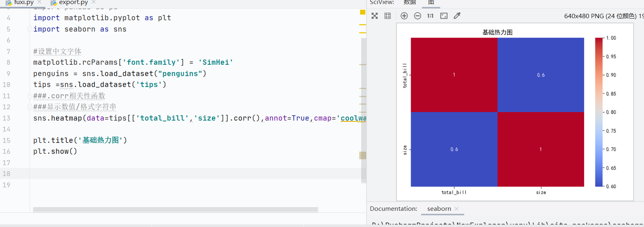Click the '###.corr相关性函数' comment
This screenshot has height=227, width=644.
69,96
